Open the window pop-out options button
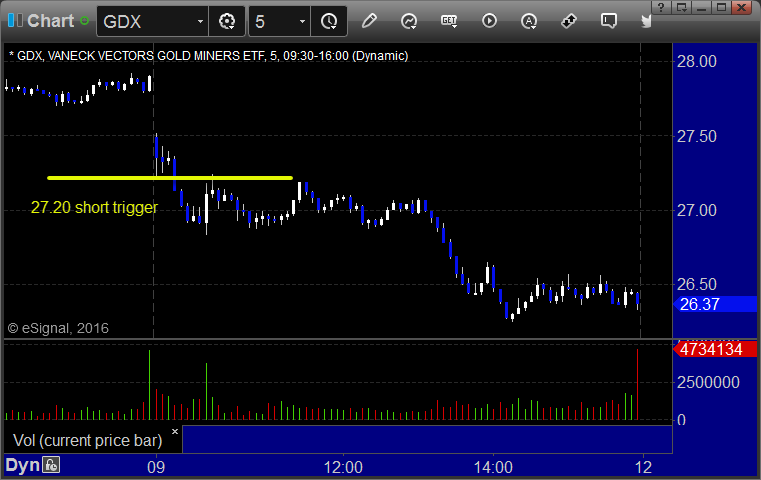Screen dimensions: 761x480 coord(681,7)
